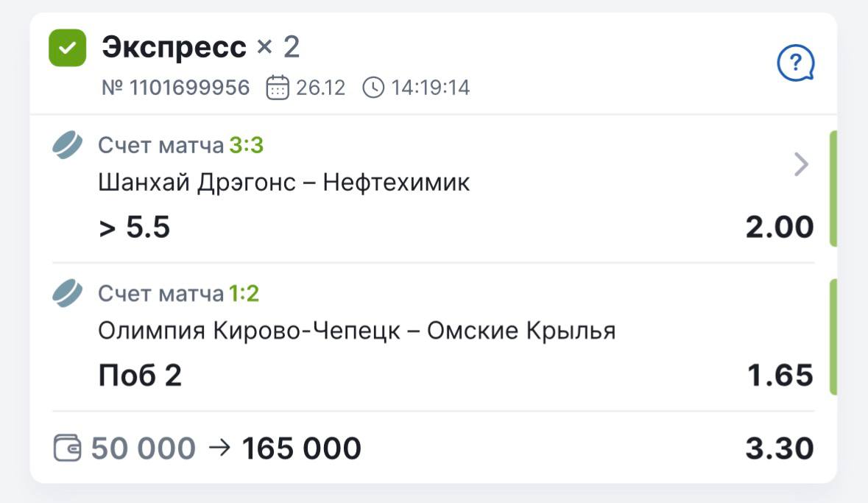
Task: Click the calendar icon beside 26.12
Action: (277, 88)
